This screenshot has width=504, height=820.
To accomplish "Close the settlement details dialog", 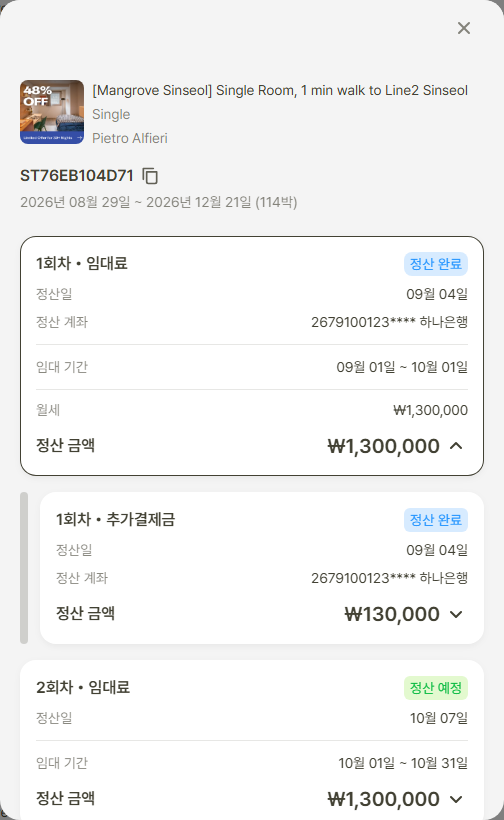I will click(464, 28).
